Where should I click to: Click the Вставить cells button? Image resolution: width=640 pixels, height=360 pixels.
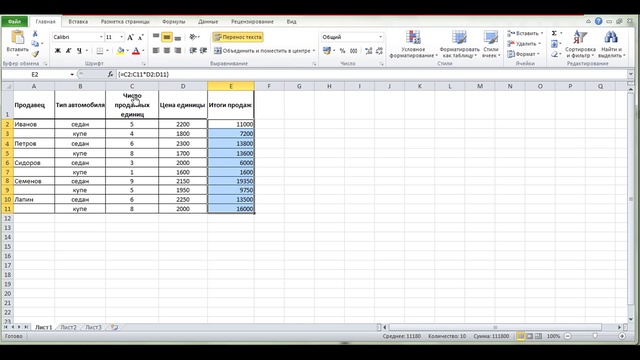[524, 33]
